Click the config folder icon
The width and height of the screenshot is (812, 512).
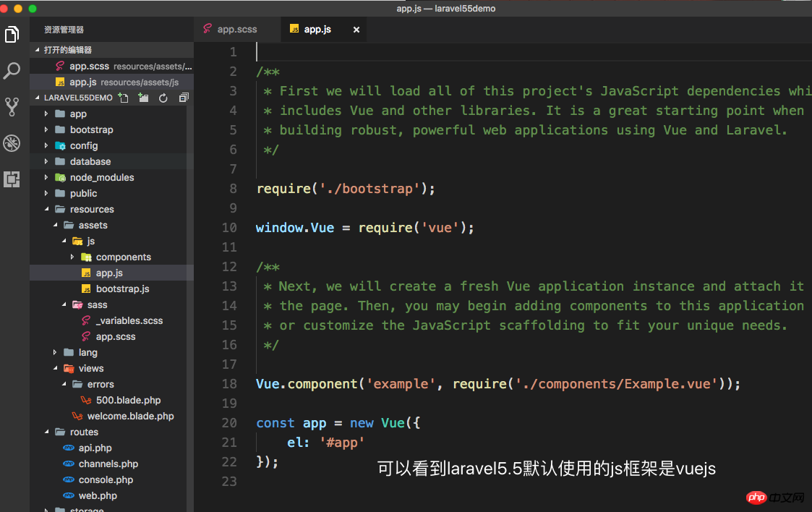point(60,145)
